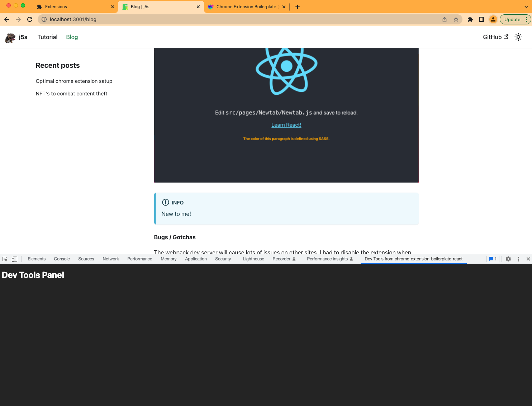Open the Performance insights tab
Viewport: 532px width, 406px height.
pos(330,259)
